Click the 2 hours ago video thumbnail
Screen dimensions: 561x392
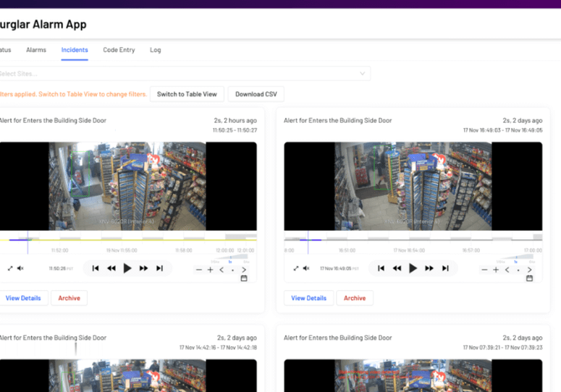click(x=128, y=186)
